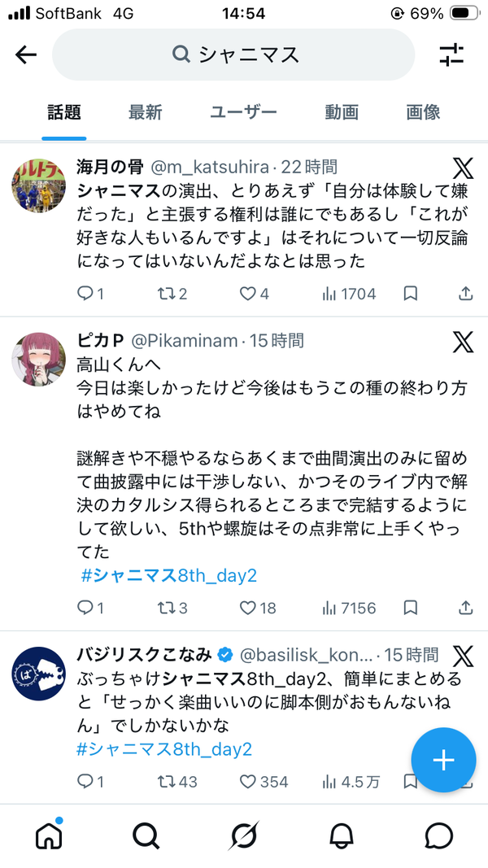488x868 pixels.
Task: Open Grok icon in bottom bar
Action: (243, 835)
